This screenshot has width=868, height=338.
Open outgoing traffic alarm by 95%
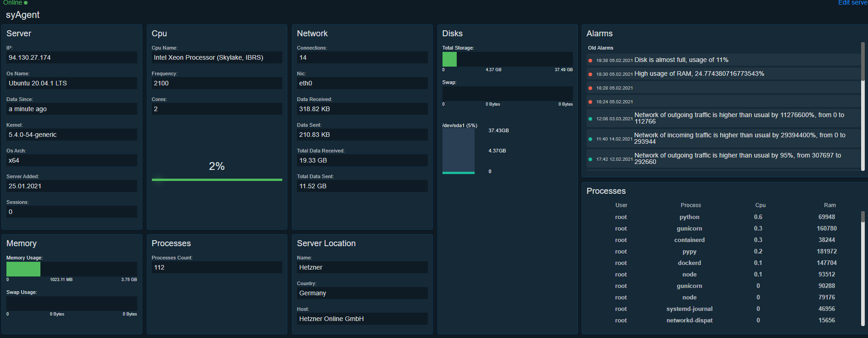(723, 159)
